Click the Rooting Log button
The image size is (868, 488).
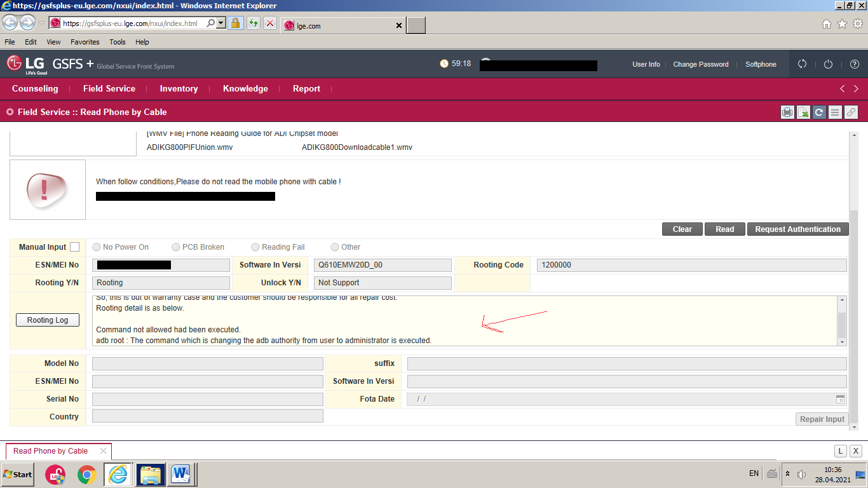click(48, 320)
